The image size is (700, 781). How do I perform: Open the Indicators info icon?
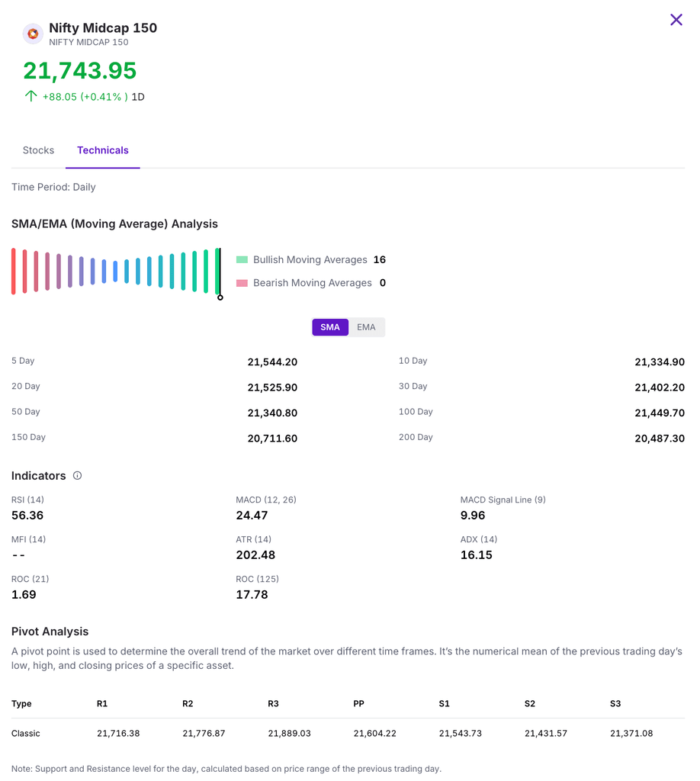coord(77,475)
